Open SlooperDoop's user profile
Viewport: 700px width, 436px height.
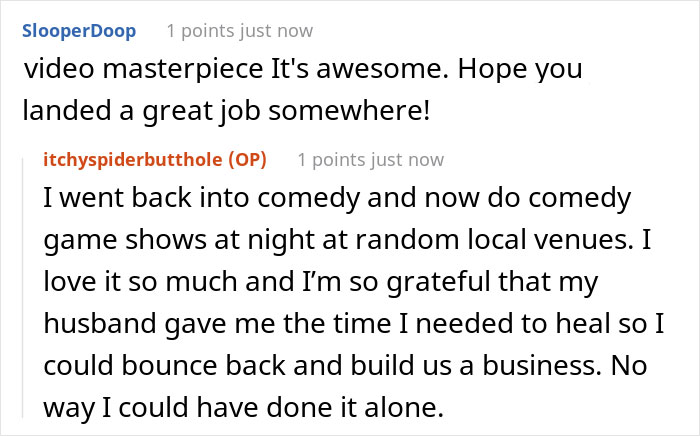click(x=82, y=32)
